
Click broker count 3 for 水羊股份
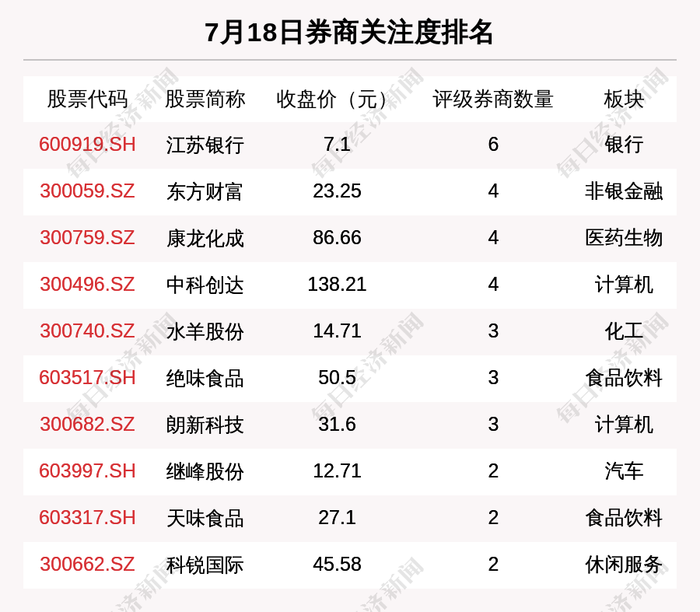pyautogui.click(x=493, y=331)
